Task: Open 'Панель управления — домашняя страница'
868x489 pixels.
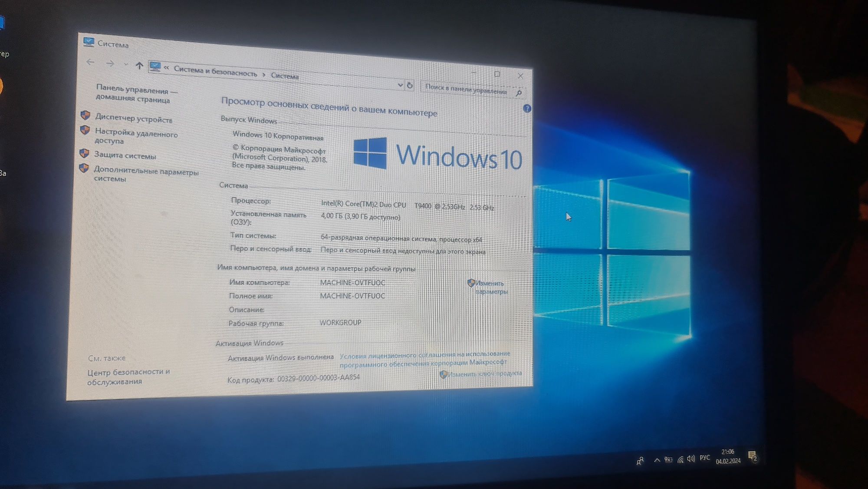Action: (x=137, y=93)
